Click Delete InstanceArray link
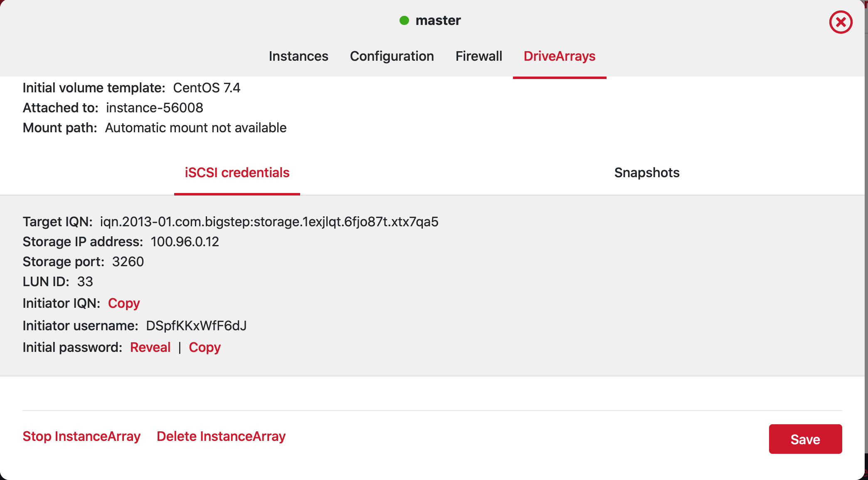Viewport: 868px width, 480px height. click(x=221, y=436)
